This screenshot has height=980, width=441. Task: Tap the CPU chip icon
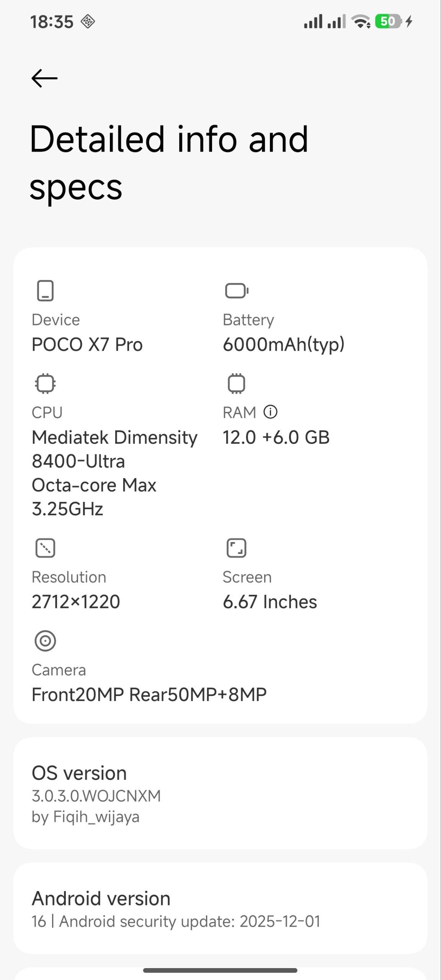click(45, 384)
